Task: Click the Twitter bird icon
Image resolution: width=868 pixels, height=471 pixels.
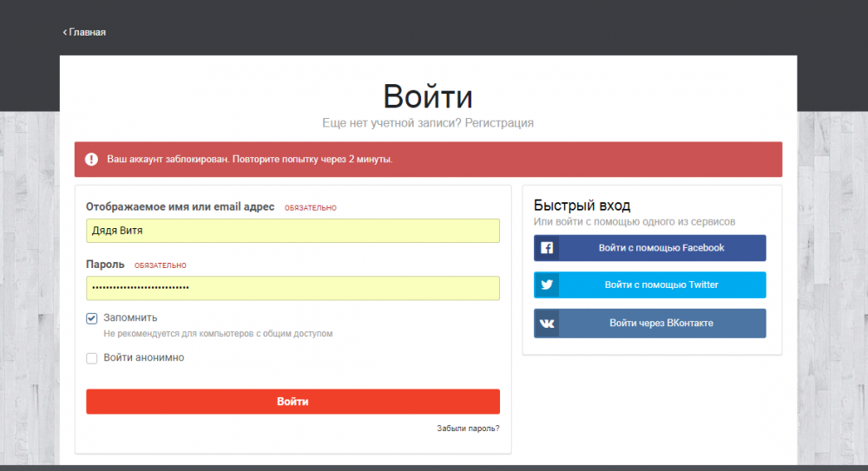Action: (547, 285)
